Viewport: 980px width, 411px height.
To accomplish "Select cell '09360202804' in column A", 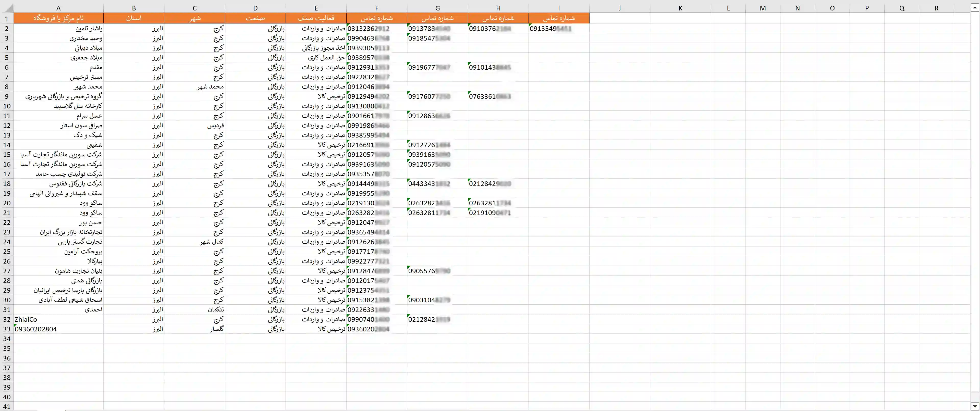I will point(58,329).
